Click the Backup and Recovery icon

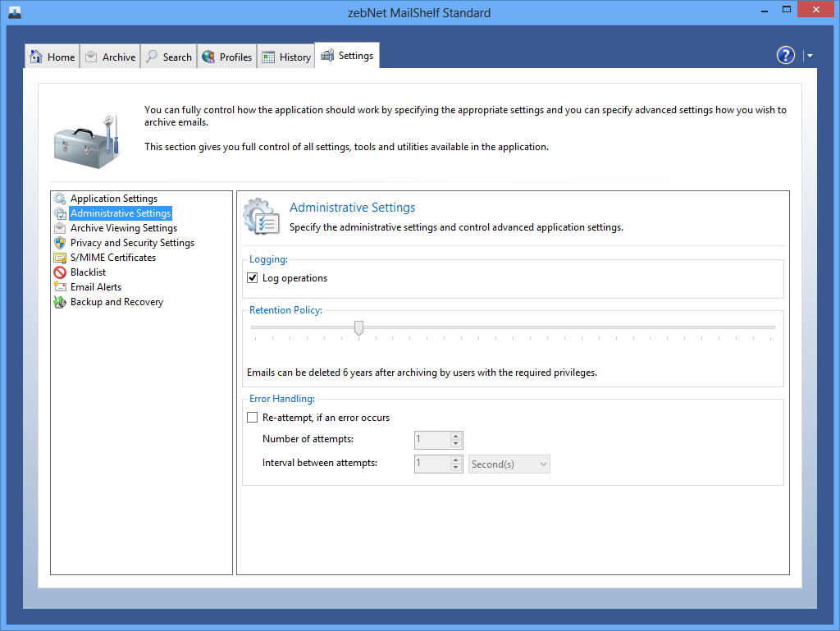click(60, 302)
